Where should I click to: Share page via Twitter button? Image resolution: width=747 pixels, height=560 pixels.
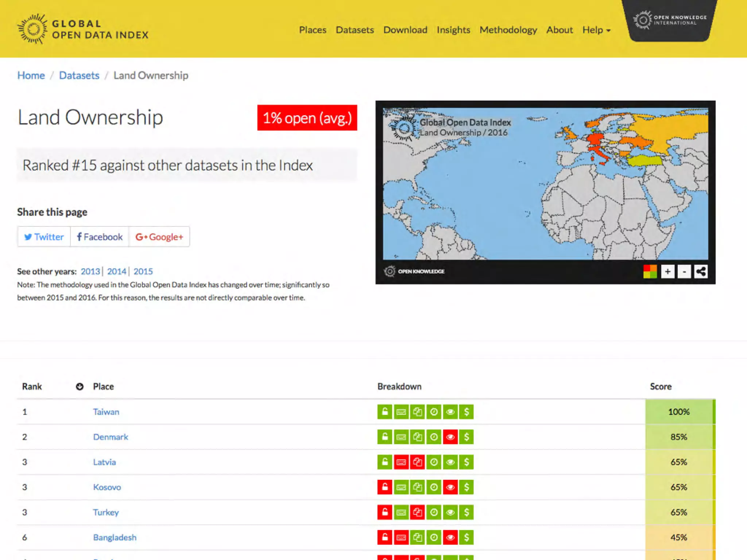point(44,237)
